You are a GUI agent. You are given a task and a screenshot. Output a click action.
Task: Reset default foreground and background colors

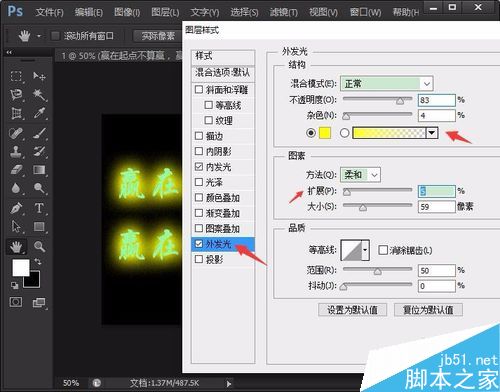pyautogui.click(x=14, y=285)
